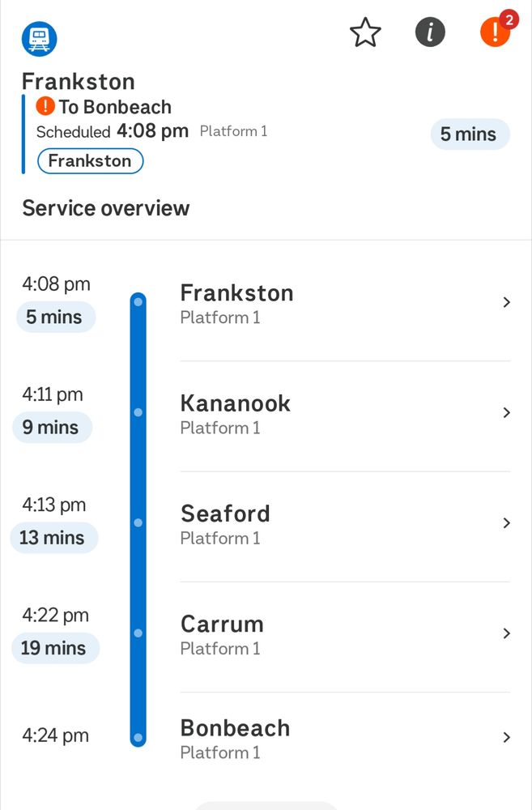Open Bonbeach stop details chevron

coord(506,737)
